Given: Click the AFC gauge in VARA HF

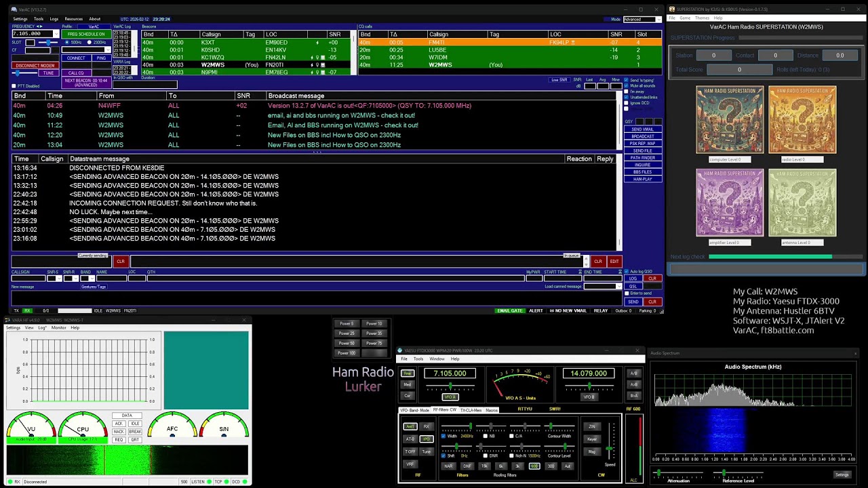Looking at the screenshot, I should pyautogui.click(x=172, y=426).
